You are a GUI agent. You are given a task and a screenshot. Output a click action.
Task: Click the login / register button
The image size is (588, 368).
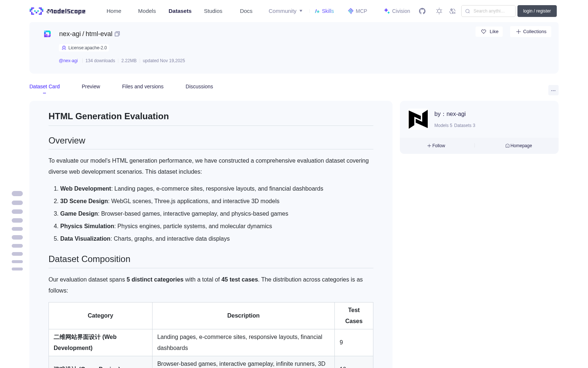pos(537,11)
